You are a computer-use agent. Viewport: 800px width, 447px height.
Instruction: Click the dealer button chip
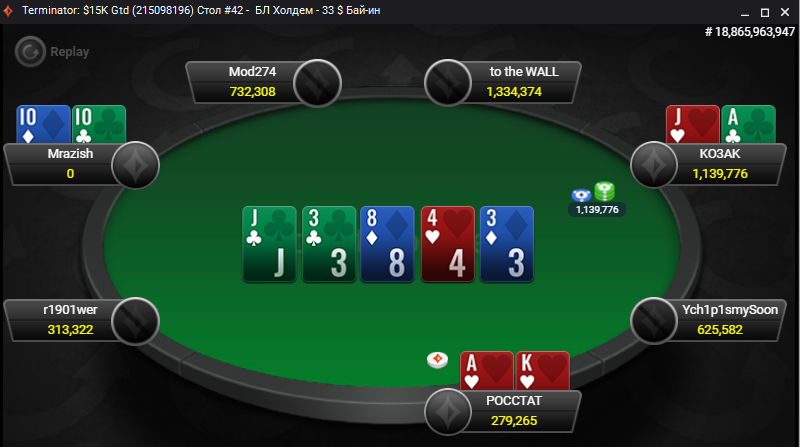click(x=437, y=360)
